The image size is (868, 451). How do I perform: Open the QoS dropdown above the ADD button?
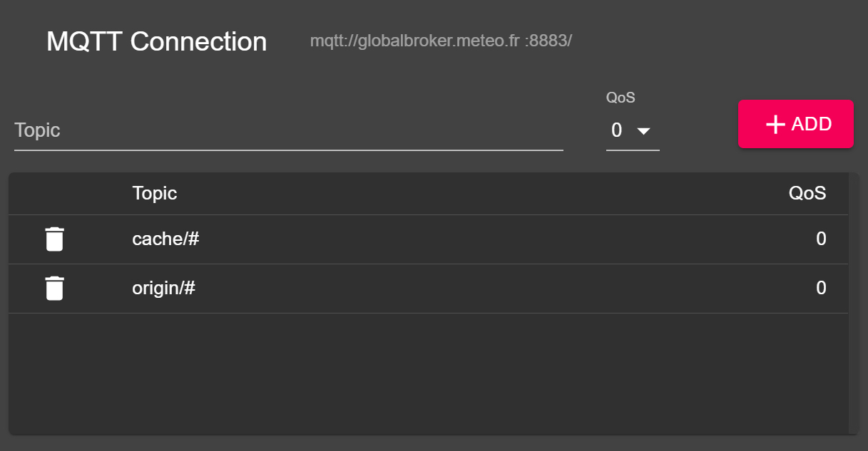point(633,130)
